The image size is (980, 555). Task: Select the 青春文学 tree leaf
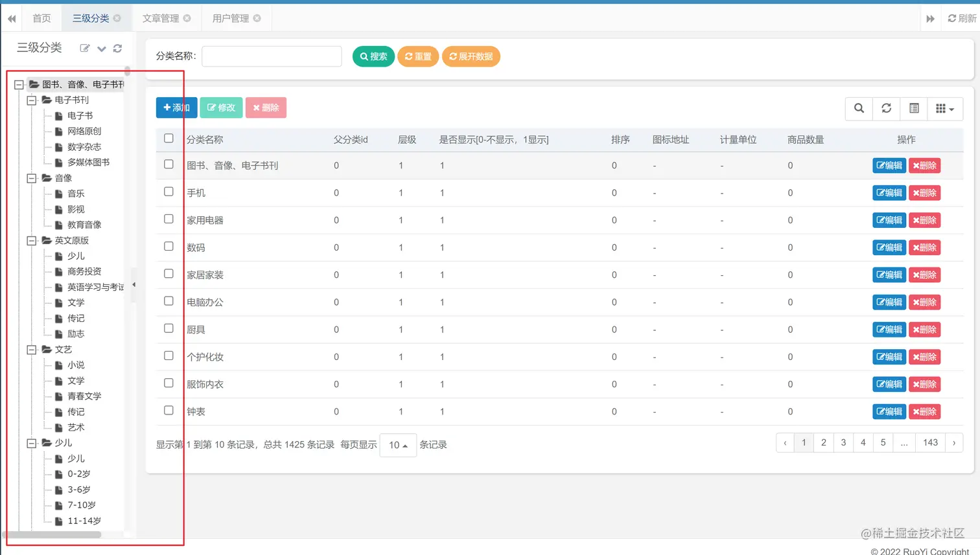coord(84,396)
